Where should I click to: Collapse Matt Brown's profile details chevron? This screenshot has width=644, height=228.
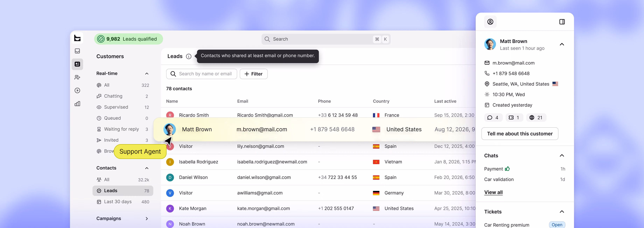coord(562,44)
